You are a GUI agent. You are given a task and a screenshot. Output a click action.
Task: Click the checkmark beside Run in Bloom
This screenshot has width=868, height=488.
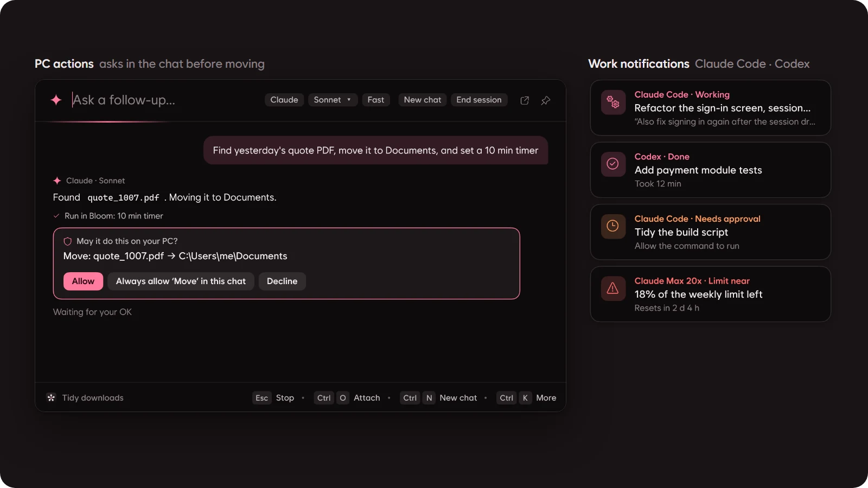[x=56, y=216]
